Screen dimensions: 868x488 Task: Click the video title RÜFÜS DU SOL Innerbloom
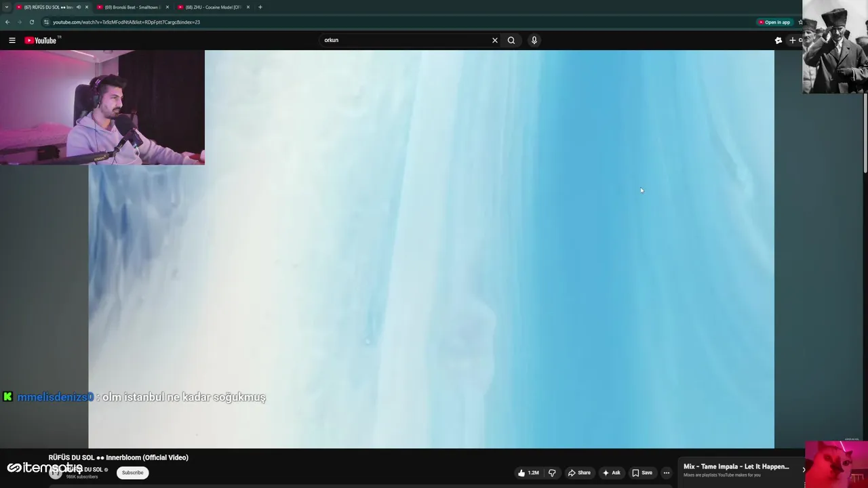tap(119, 457)
